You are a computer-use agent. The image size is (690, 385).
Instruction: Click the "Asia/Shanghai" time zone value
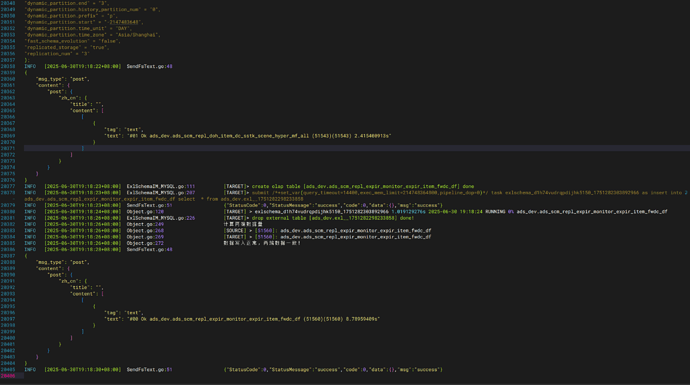point(137,35)
